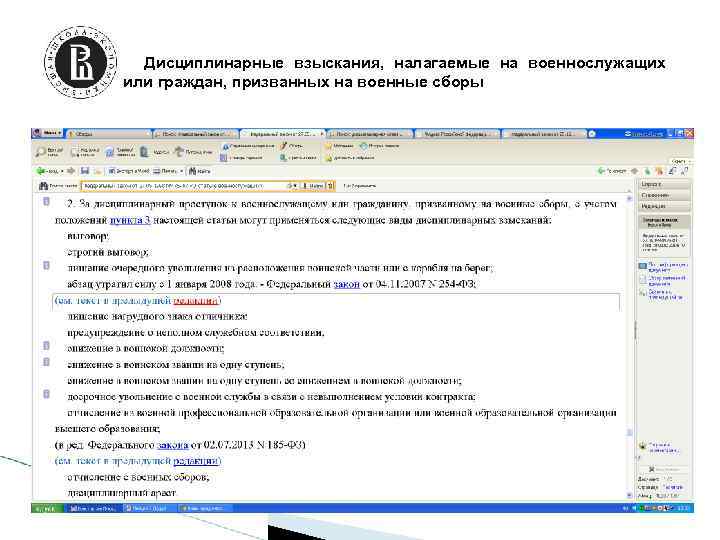The height and width of the screenshot is (540, 720).
Task: Open the guides toolbar arrow icon
Action: (x=193, y=152)
